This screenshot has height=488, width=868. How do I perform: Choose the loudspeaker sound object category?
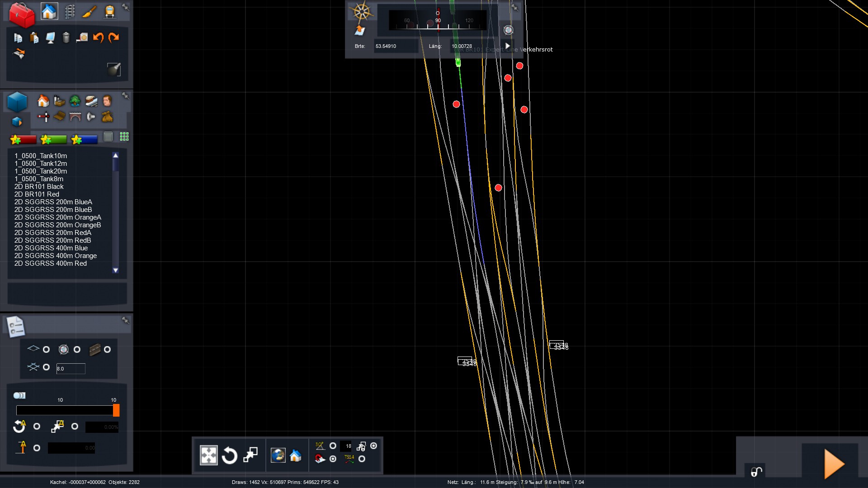click(x=91, y=117)
